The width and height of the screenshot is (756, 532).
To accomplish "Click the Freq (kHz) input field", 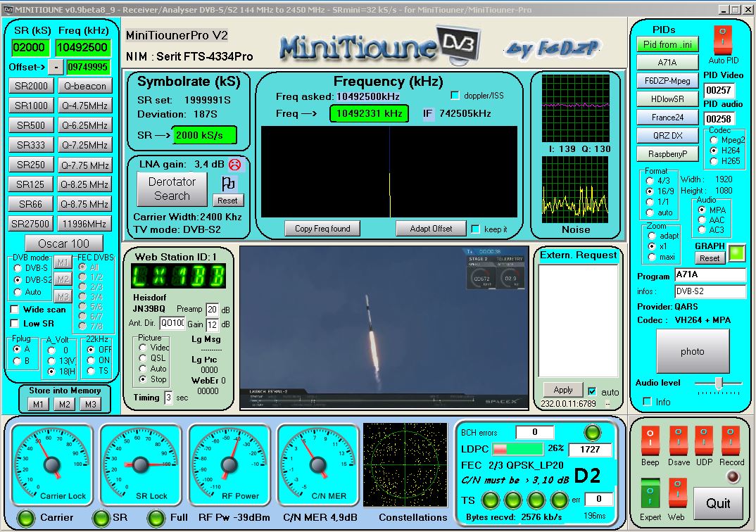I will tap(82, 47).
